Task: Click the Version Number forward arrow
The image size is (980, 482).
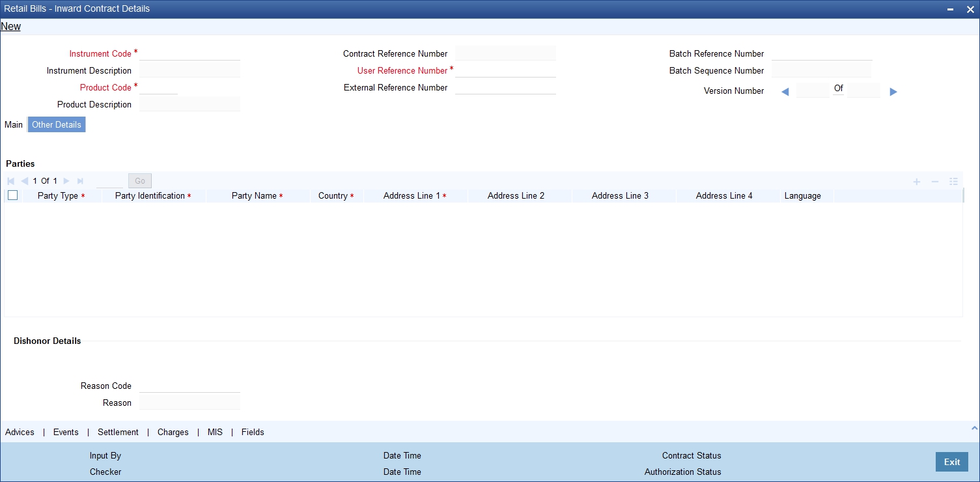Action: coord(893,91)
